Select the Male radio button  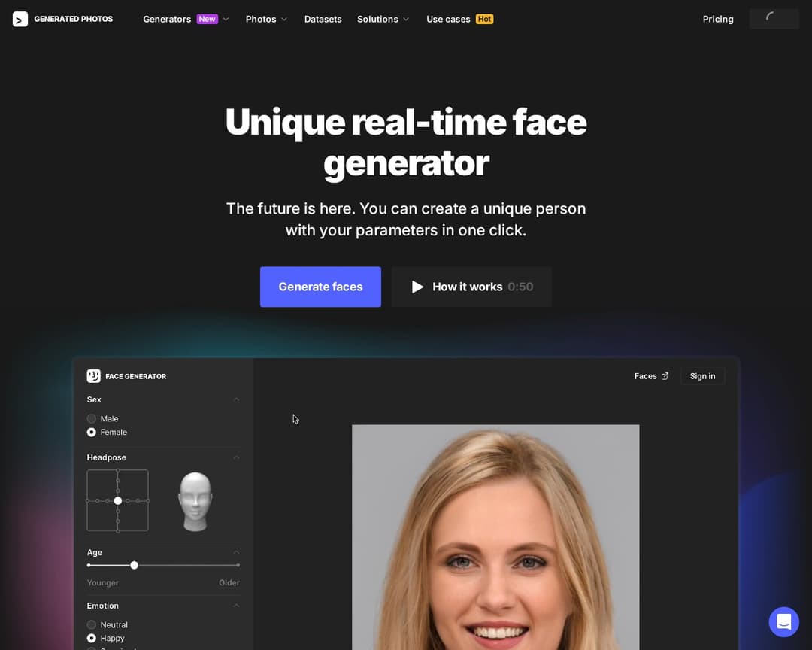point(92,419)
